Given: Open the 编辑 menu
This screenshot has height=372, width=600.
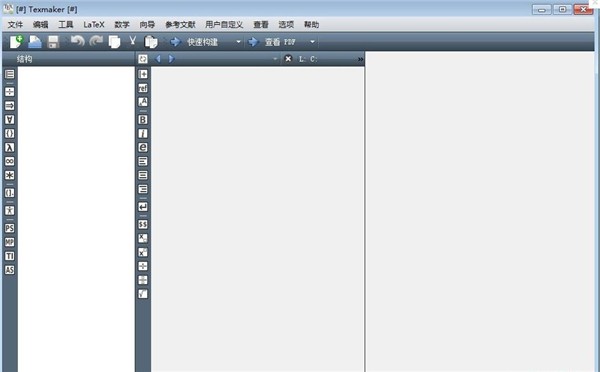Looking at the screenshot, I should pos(41,24).
